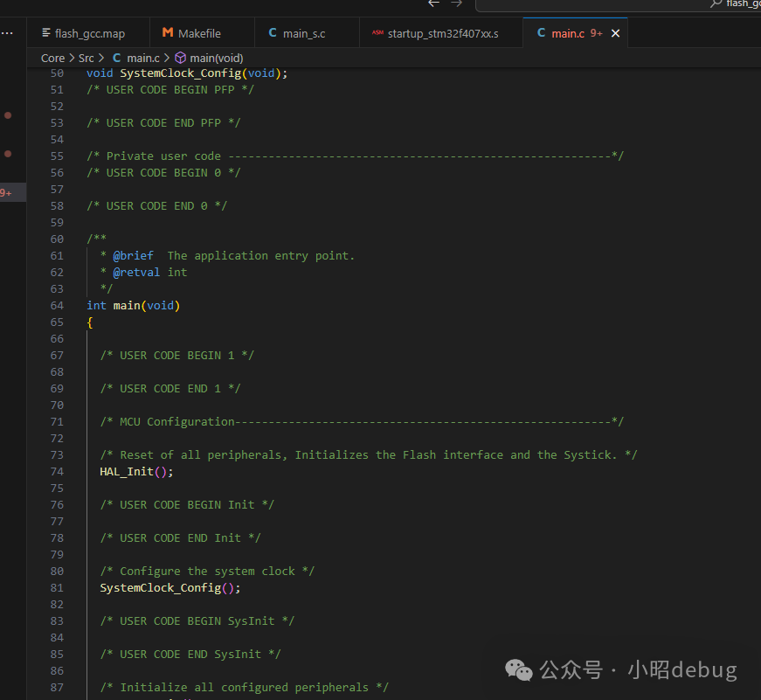The width and height of the screenshot is (761, 700).
Task: Click the go back navigation arrow
Action: [433, 3]
